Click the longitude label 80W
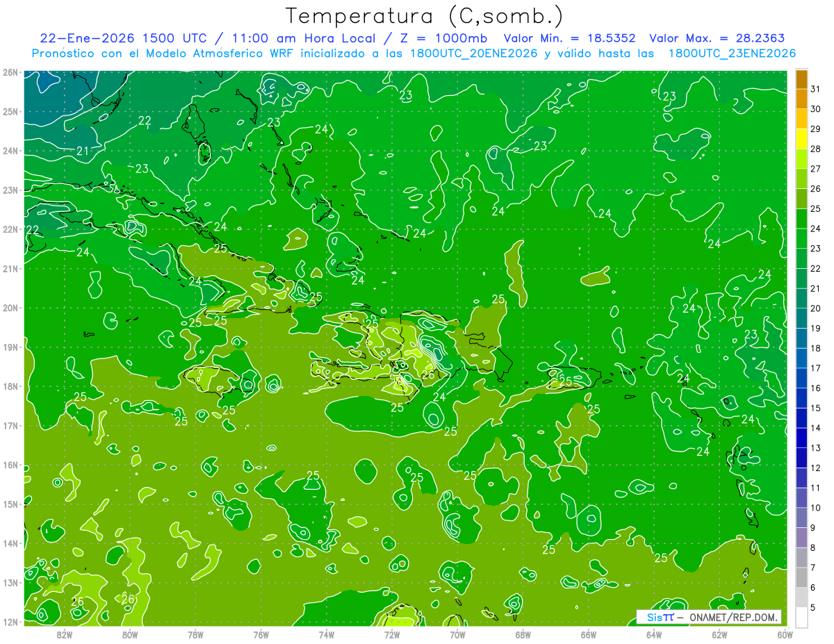Image resolution: width=834 pixels, height=644 pixels. pos(129,634)
